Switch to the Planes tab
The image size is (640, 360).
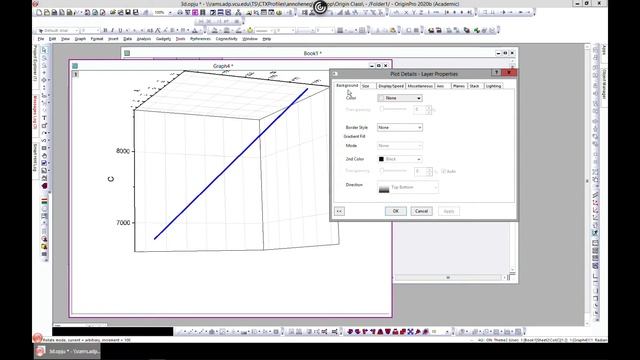(x=459, y=86)
